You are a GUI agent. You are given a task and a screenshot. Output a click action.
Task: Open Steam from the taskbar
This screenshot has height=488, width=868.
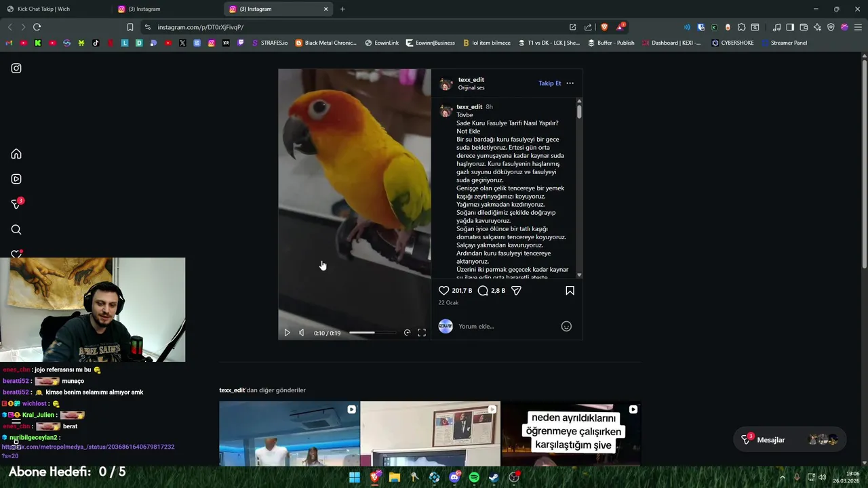point(494,477)
